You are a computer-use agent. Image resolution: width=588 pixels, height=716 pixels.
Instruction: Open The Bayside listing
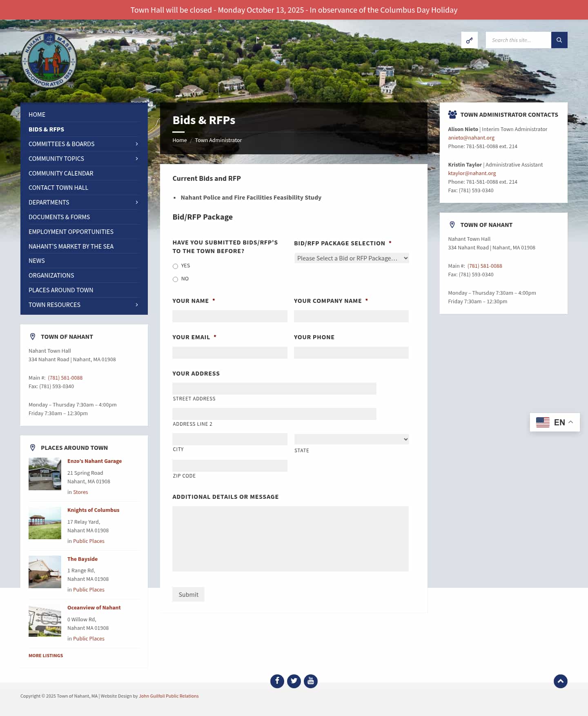coord(82,559)
